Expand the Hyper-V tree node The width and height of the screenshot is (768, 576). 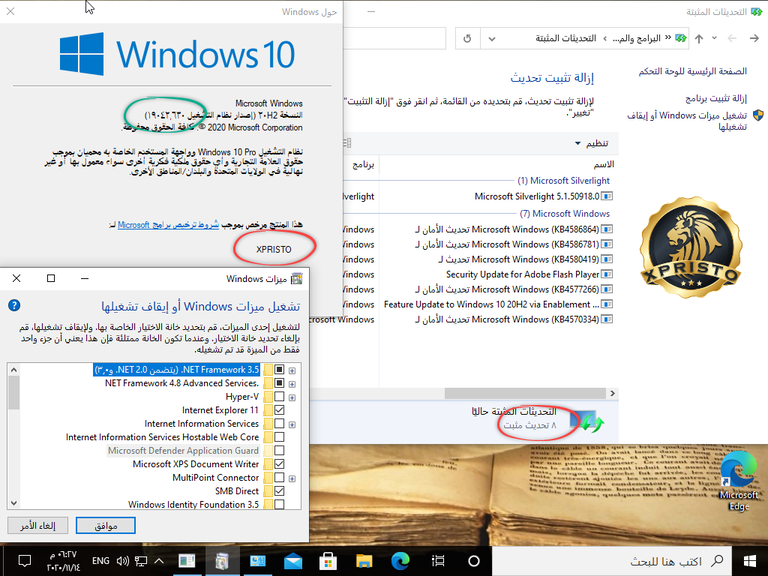292,397
